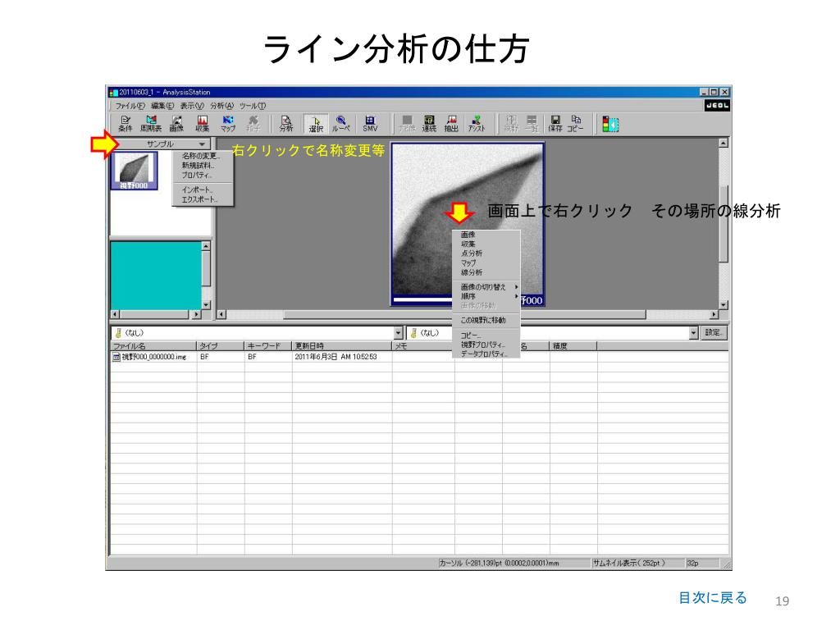
Task: Click the コピー copy toolbar icon
Action: click(x=575, y=124)
